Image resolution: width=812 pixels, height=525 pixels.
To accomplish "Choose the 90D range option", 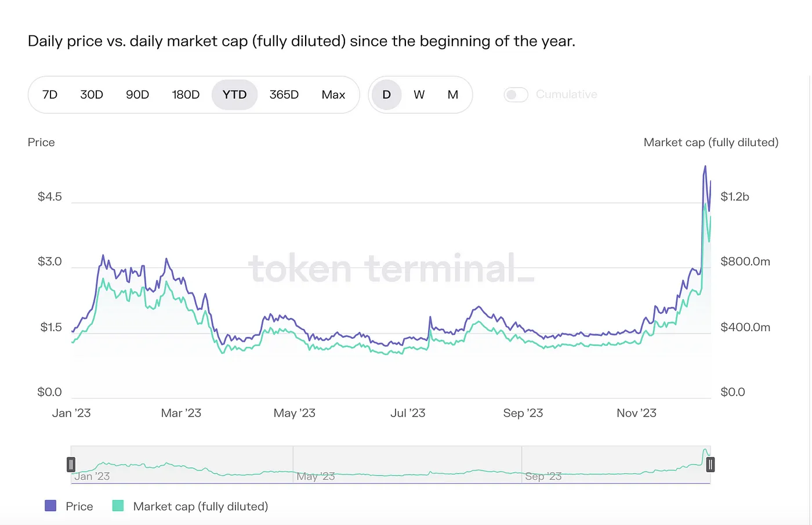I will (x=137, y=95).
